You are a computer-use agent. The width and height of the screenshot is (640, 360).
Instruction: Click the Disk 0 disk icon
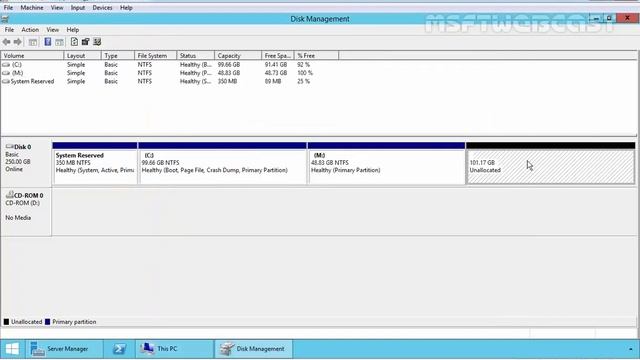point(9,147)
